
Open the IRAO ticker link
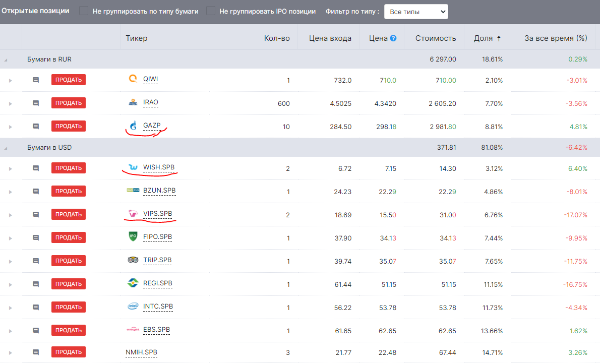pyautogui.click(x=150, y=102)
